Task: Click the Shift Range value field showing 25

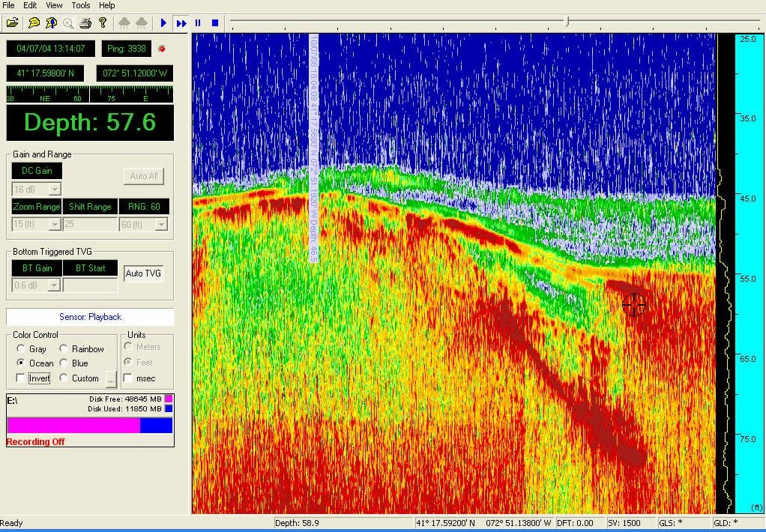Action: pos(90,224)
